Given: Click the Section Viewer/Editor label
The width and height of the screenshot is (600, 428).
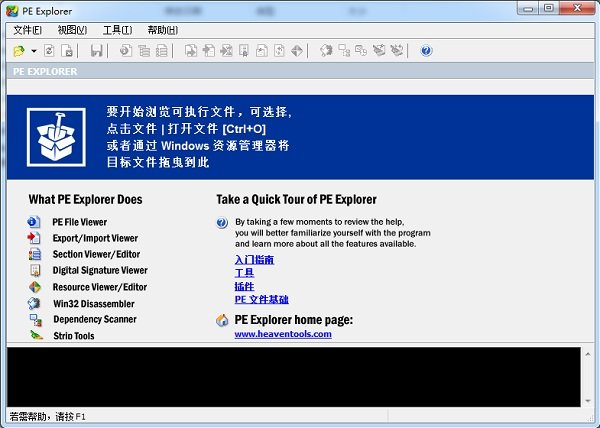Looking at the screenshot, I should tap(98, 255).
